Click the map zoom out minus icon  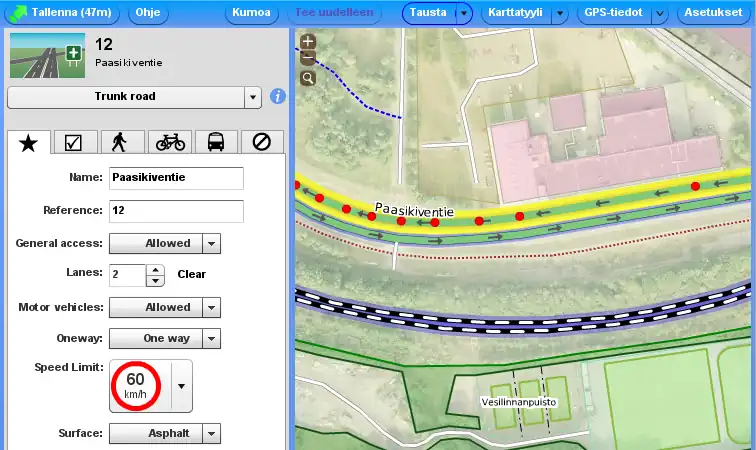pos(308,59)
